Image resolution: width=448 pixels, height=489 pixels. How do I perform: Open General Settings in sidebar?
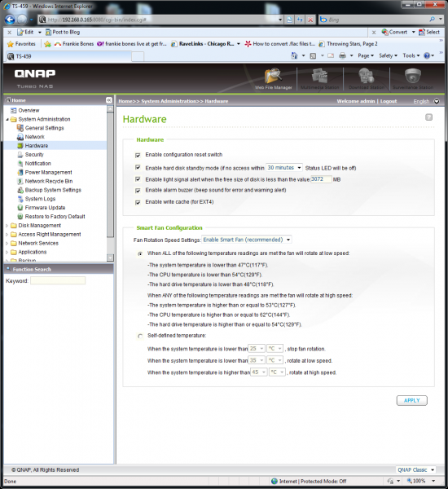44,128
